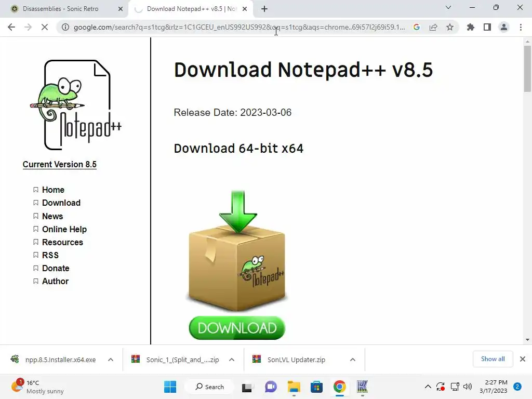
Task: Expand options for Sonic_1 zip download
Action: tap(232, 360)
